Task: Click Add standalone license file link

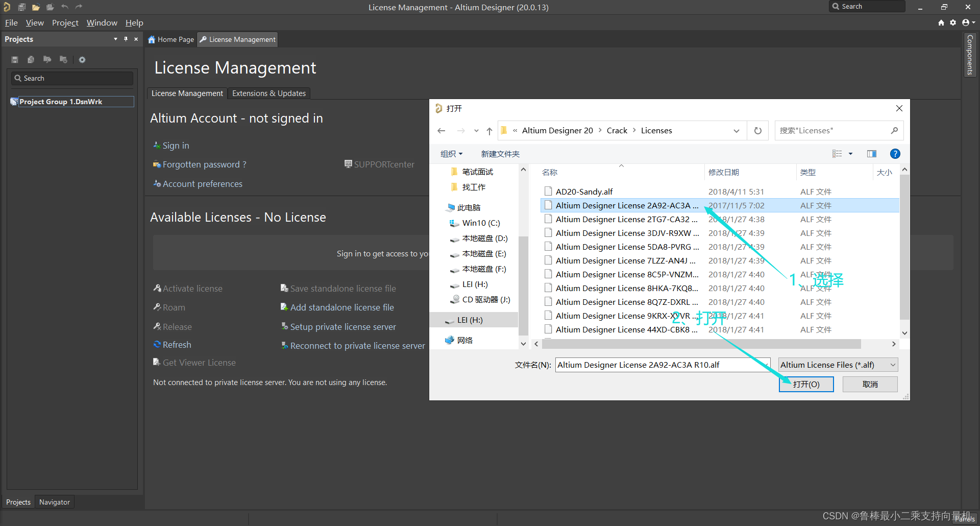Action: 341,307
